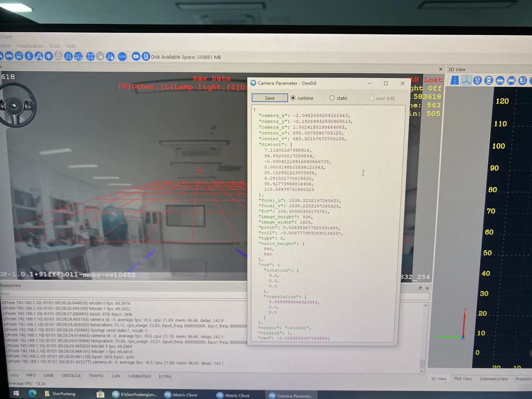Toggle the grid overlay icon
532x399 pixels.
click(90, 57)
